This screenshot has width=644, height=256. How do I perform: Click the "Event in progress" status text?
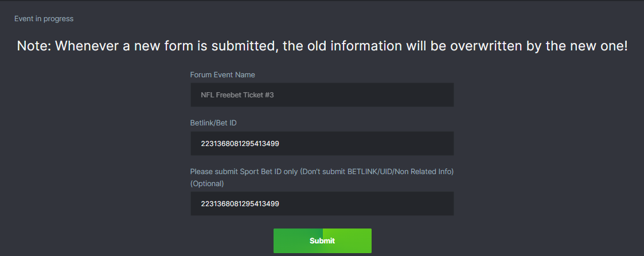tap(44, 19)
